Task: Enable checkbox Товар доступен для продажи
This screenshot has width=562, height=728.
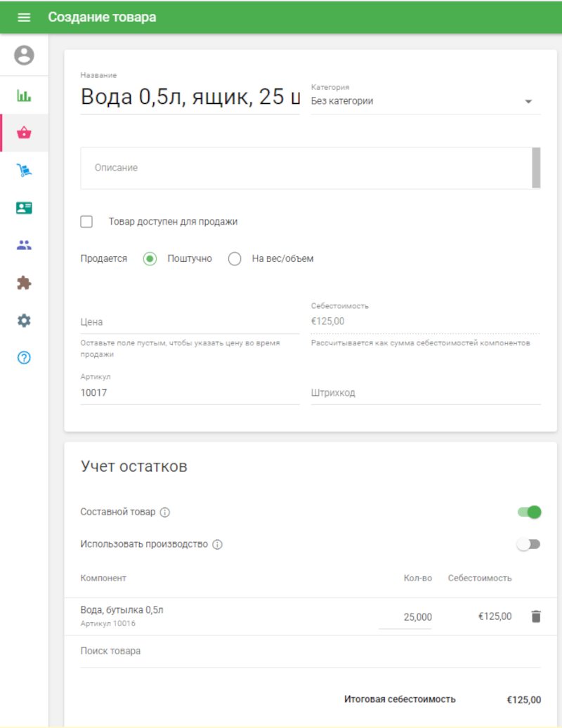Action: click(86, 221)
